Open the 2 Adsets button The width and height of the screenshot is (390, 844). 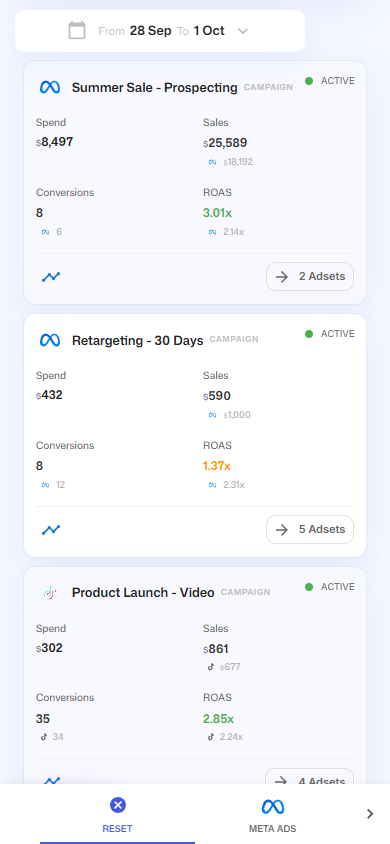[310, 277]
